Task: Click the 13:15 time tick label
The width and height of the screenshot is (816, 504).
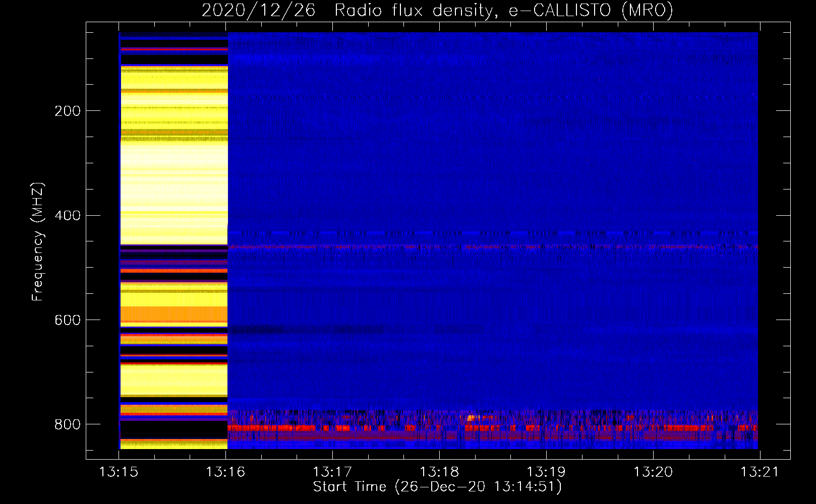Action: [x=119, y=472]
